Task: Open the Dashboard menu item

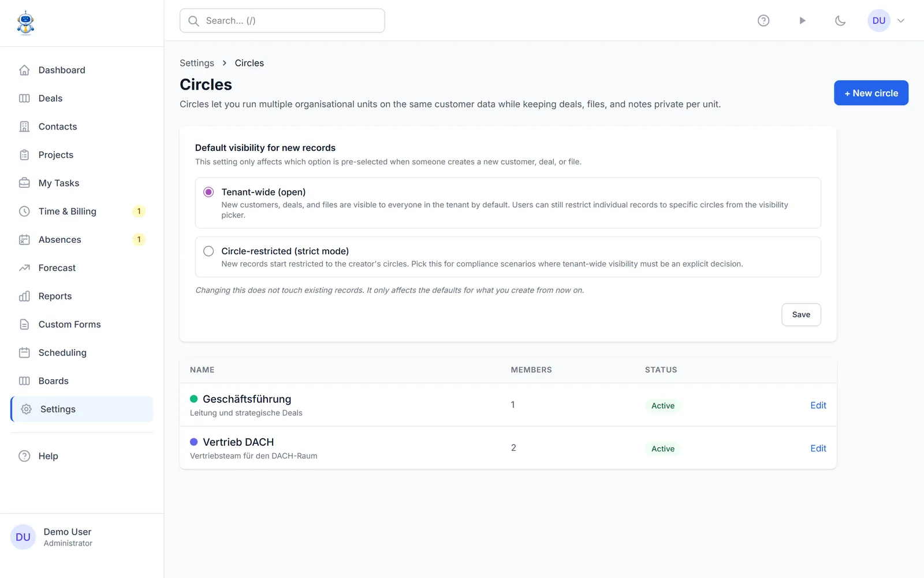Action: pos(81,70)
